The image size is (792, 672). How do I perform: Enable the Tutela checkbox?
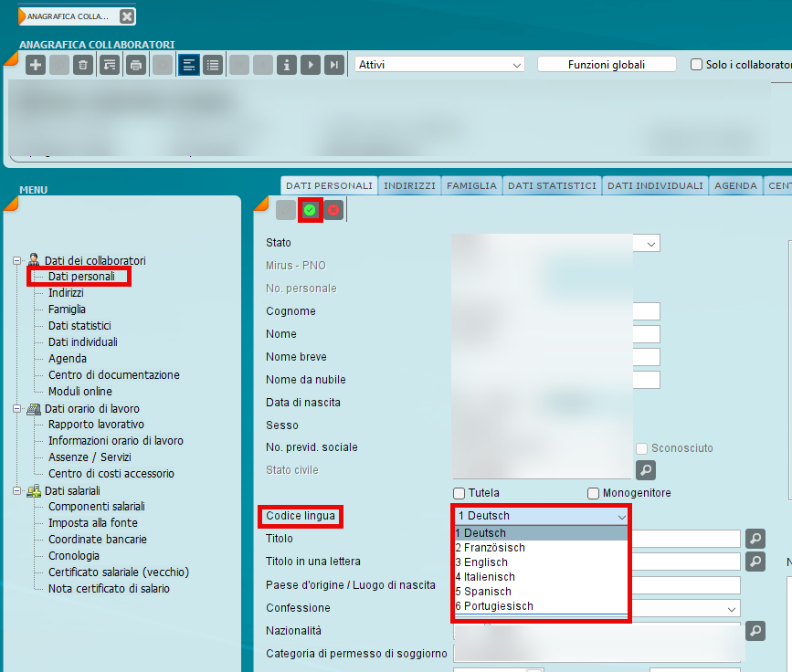click(x=459, y=493)
